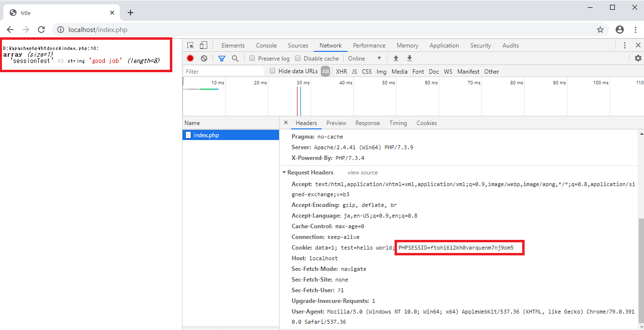Toggle the network filter funnel icon

click(x=222, y=58)
